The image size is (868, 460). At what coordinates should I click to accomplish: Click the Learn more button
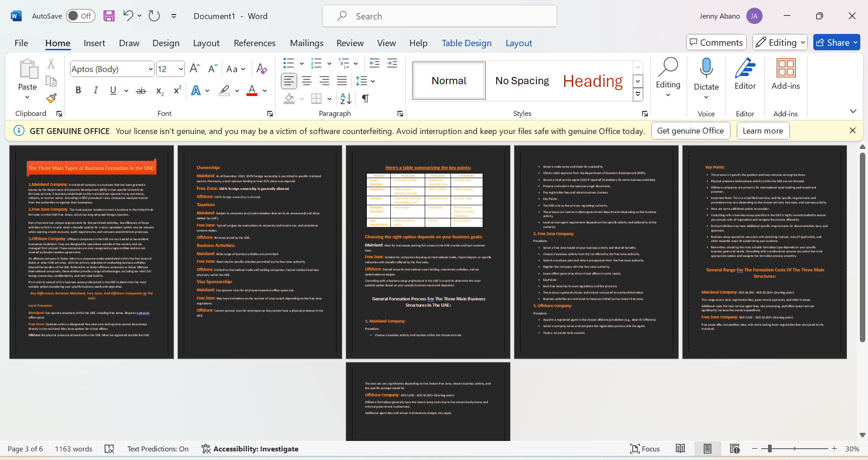(763, 131)
